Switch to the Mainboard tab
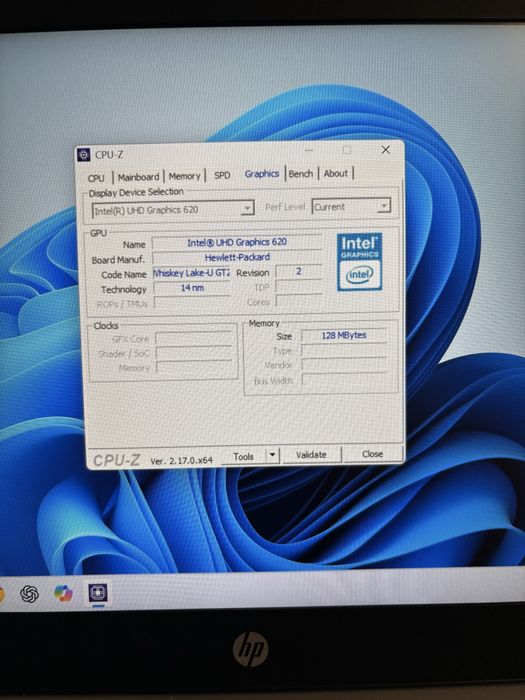Image resolution: width=525 pixels, height=700 pixels. coord(138,177)
